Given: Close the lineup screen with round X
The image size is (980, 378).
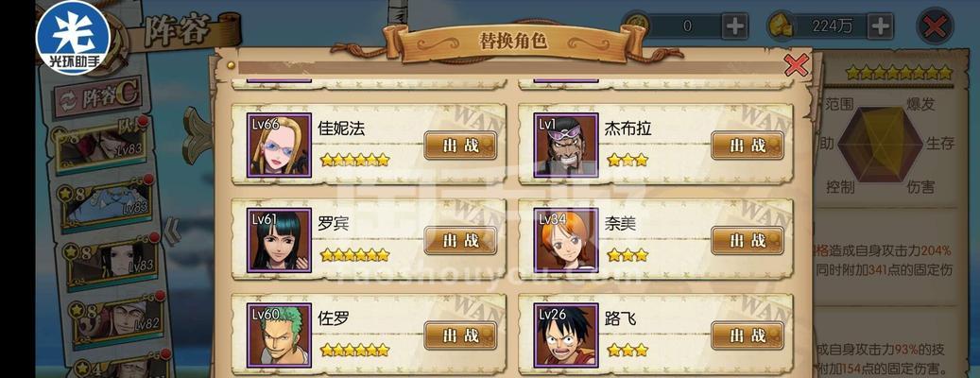Looking at the screenshot, I should click(935, 26).
